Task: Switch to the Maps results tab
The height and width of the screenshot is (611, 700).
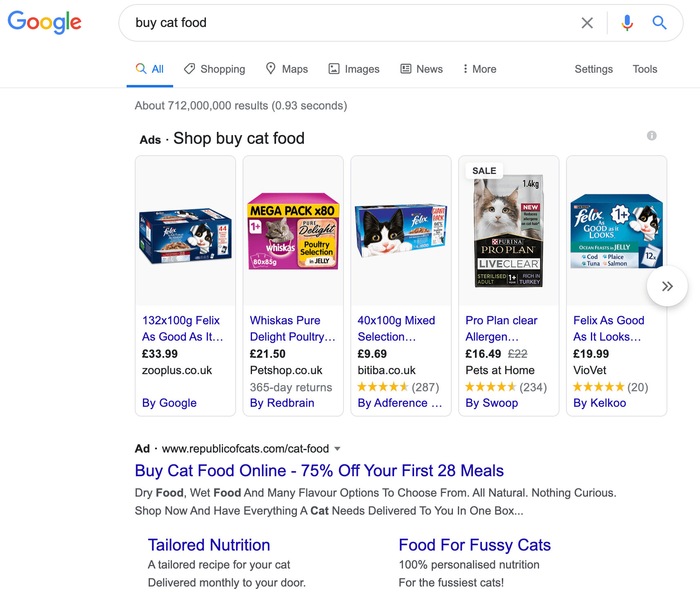Action: click(287, 69)
